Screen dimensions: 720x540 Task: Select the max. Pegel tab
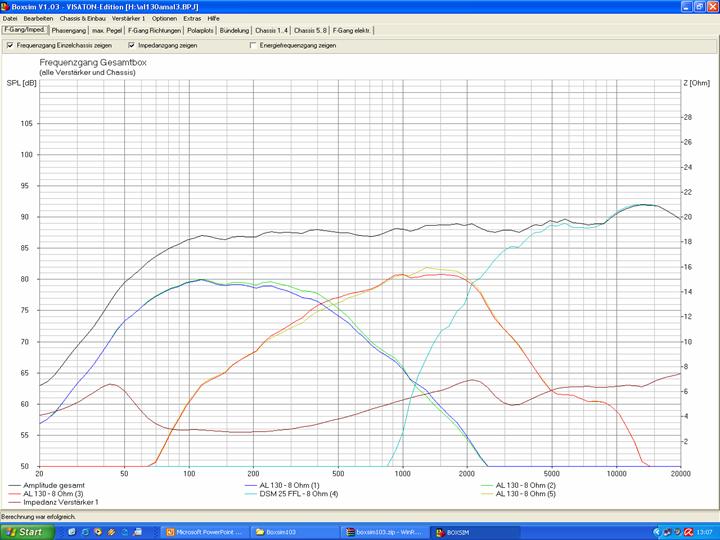pyautogui.click(x=107, y=30)
